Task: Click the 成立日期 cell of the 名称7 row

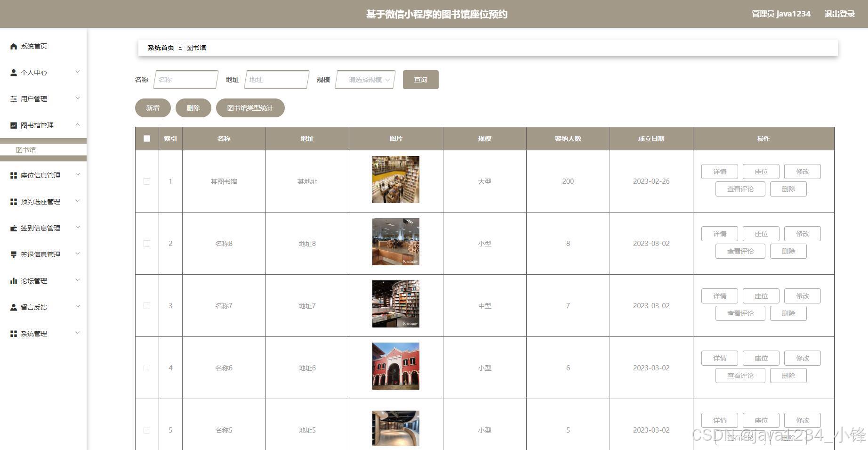Action: click(651, 306)
